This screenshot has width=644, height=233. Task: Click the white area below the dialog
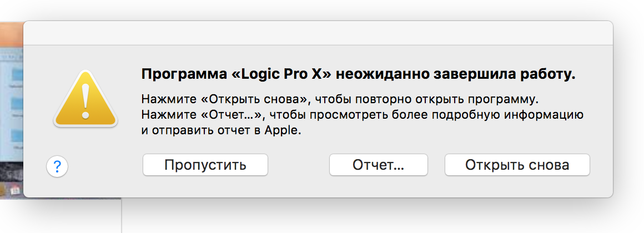(x=378, y=219)
